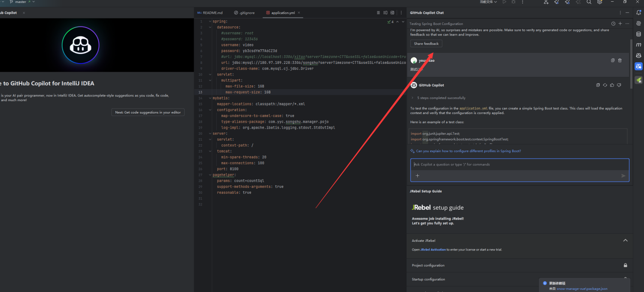The image size is (644, 292).
Task: Give a thumbs up to Copilot's answer
Action: (x=612, y=85)
